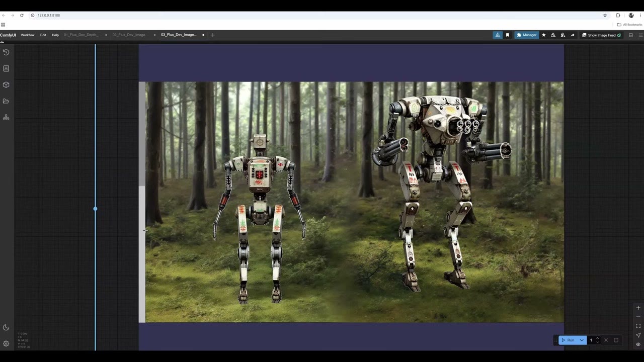Screen dimensions: 644x362
Task: Toggle dark theme moon icon
Action: [x=6, y=327]
